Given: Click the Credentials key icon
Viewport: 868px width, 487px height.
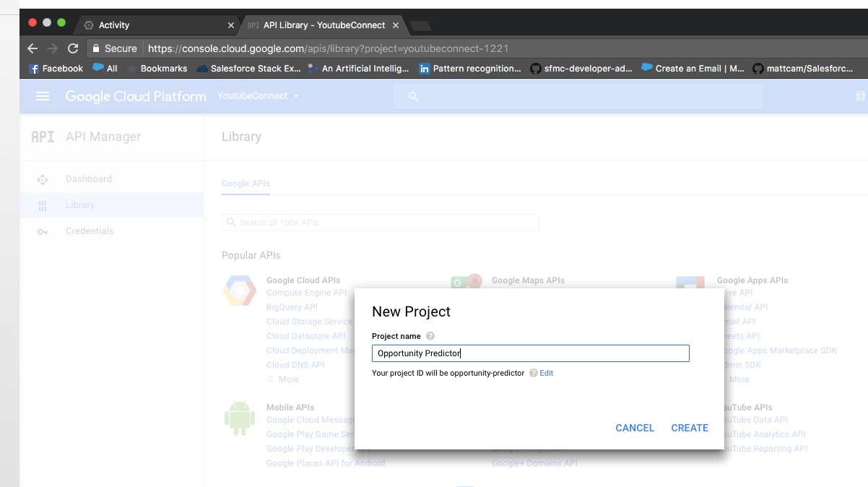Looking at the screenshot, I should coord(43,231).
